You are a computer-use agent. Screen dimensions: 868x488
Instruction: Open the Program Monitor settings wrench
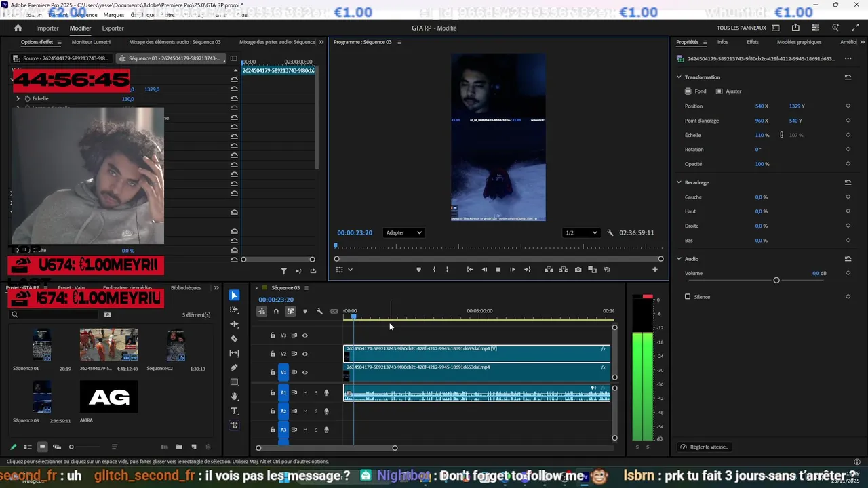click(610, 232)
